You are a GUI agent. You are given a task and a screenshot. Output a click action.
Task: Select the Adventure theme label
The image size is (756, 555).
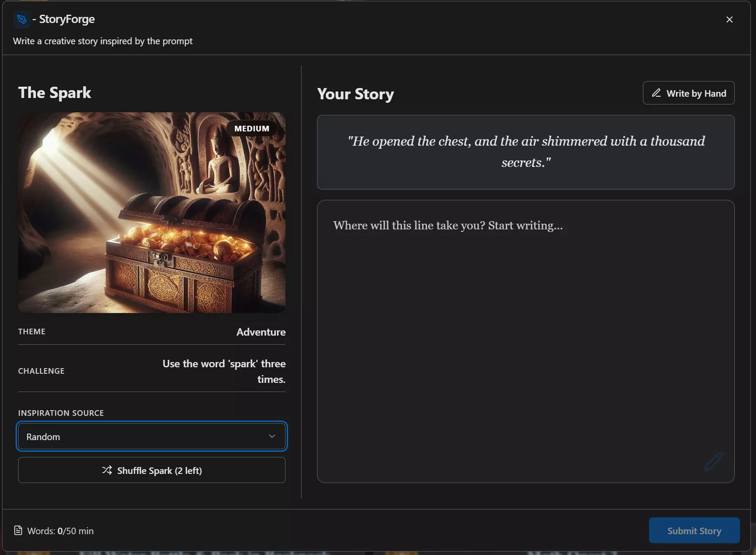pos(260,332)
